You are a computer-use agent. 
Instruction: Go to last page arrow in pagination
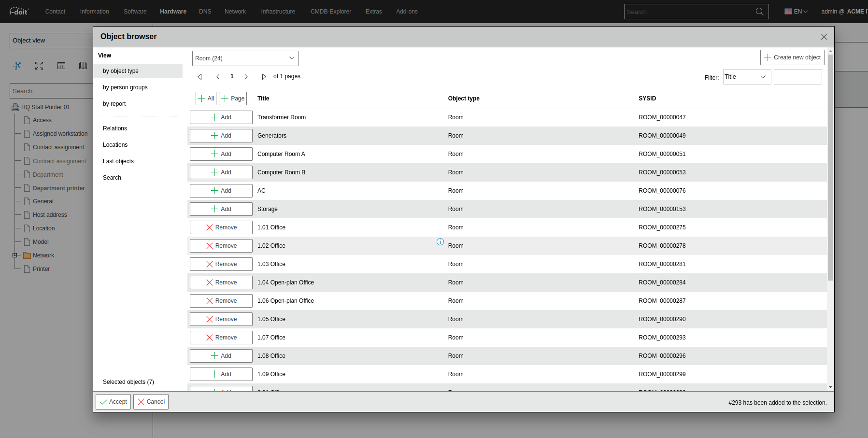pos(264,77)
